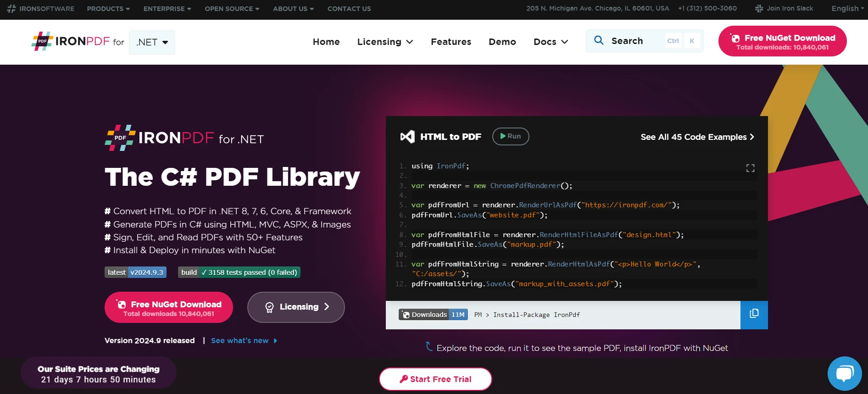Open the Demo nav item

(x=502, y=42)
